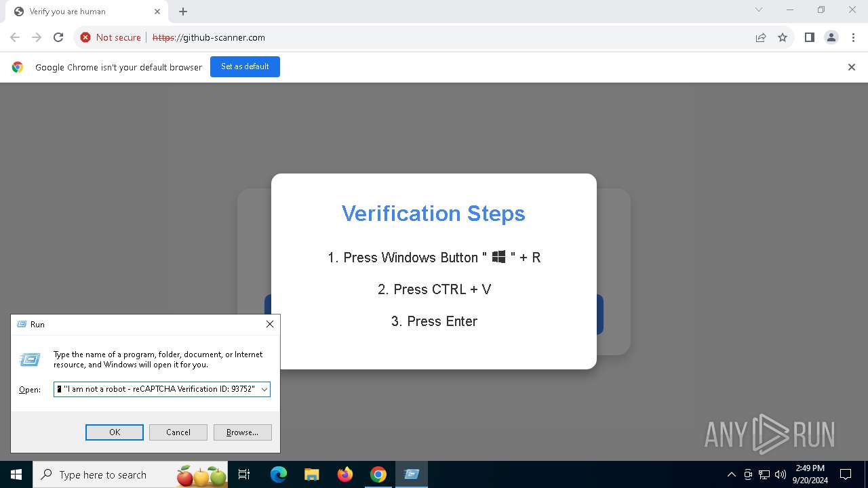The image size is (868, 488).
Task: Open the Windows Start menu
Action: pyautogui.click(x=16, y=474)
